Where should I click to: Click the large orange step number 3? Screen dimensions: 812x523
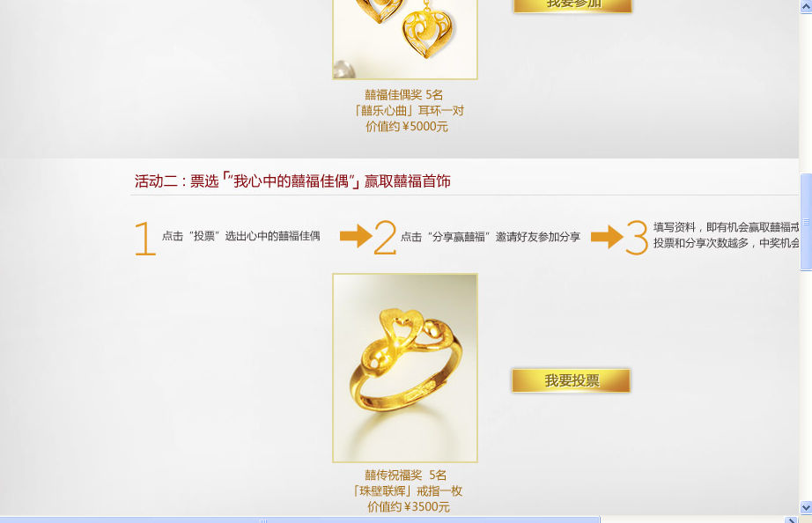point(637,238)
